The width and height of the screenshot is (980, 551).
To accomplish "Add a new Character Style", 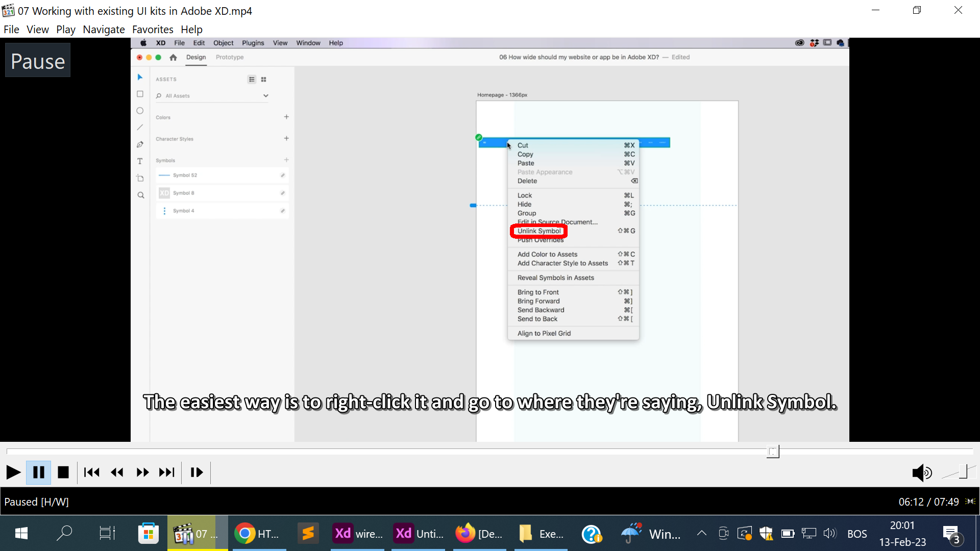I will 286,138.
